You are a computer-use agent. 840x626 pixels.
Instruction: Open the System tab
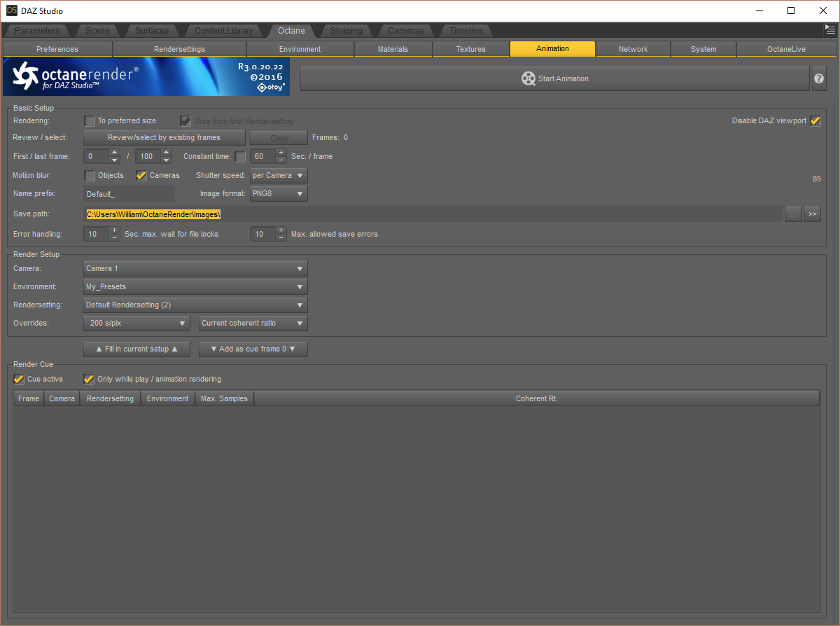pyautogui.click(x=703, y=49)
